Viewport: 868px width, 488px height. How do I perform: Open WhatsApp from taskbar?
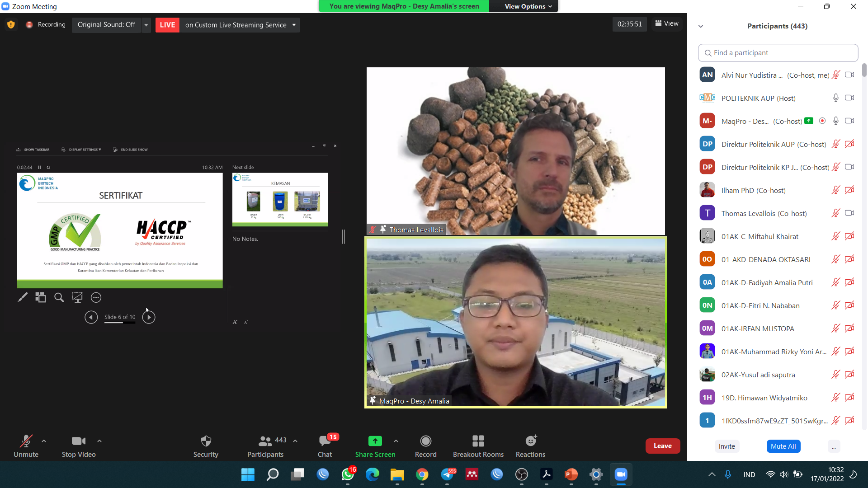(348, 474)
